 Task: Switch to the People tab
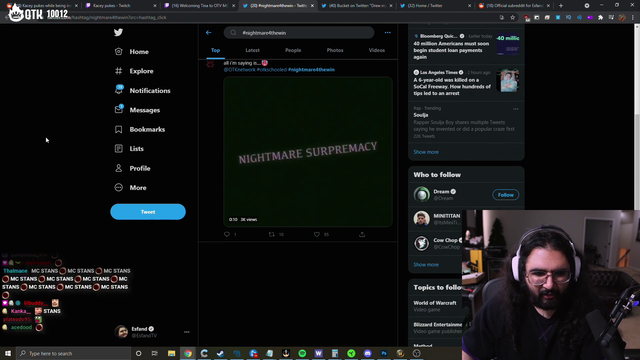coord(293,50)
